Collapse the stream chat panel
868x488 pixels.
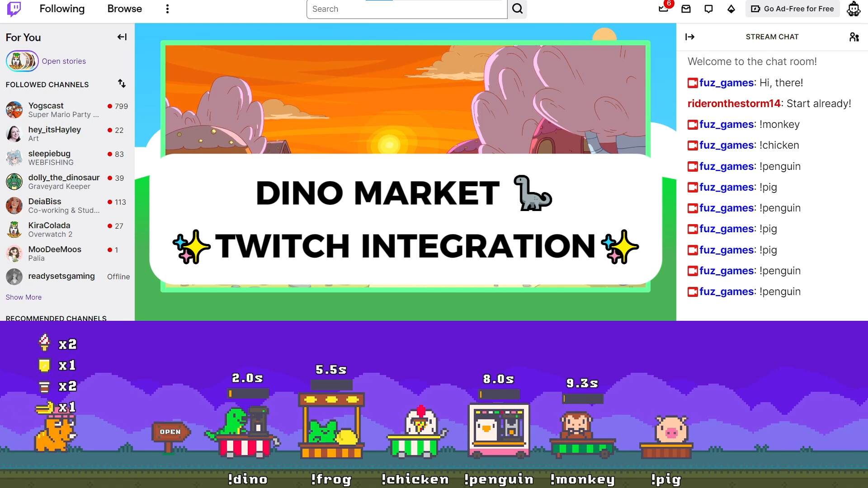point(689,37)
